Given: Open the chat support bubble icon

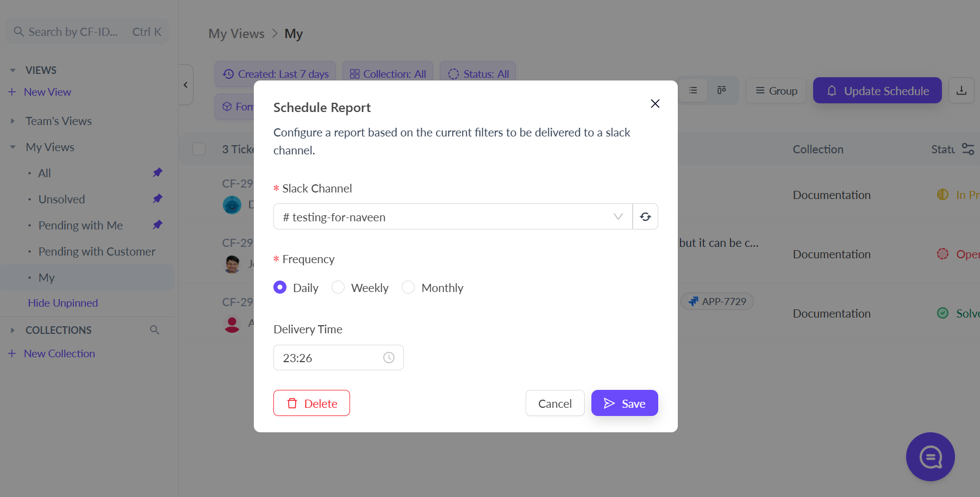Looking at the screenshot, I should click(930, 457).
